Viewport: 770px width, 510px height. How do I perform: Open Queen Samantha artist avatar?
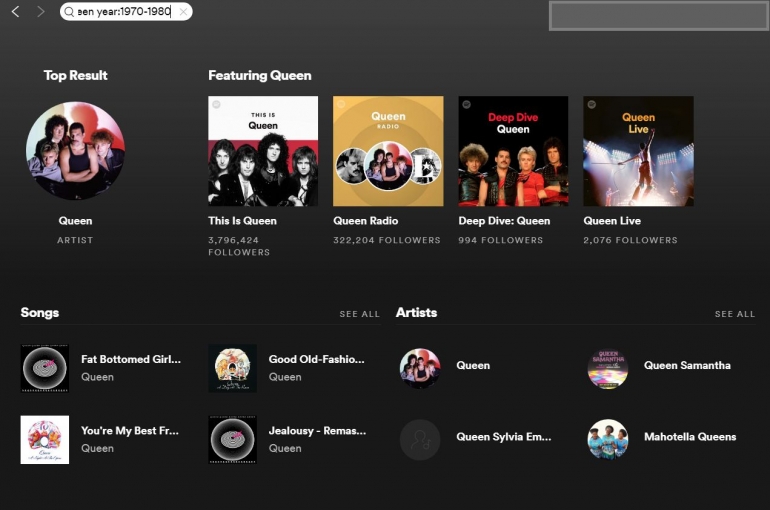click(608, 368)
